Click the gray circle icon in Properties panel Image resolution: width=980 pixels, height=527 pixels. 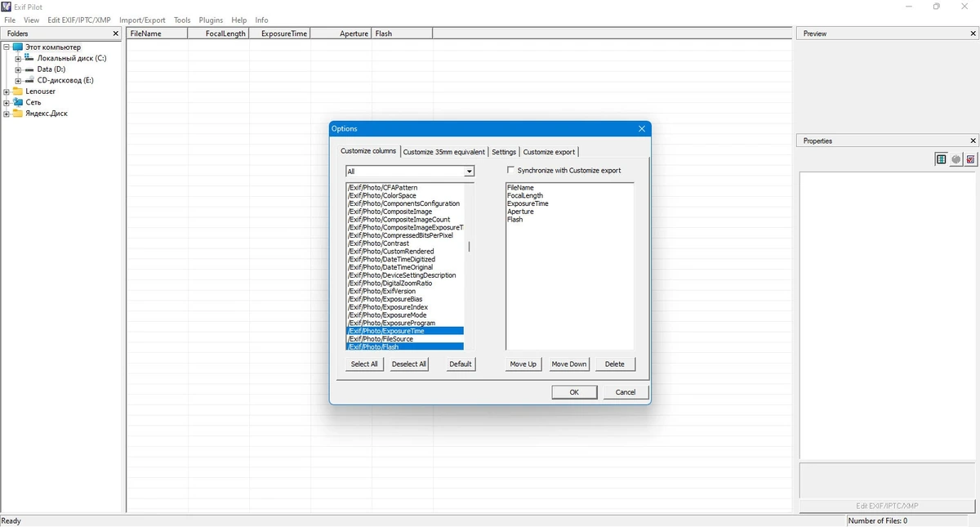[955, 159]
